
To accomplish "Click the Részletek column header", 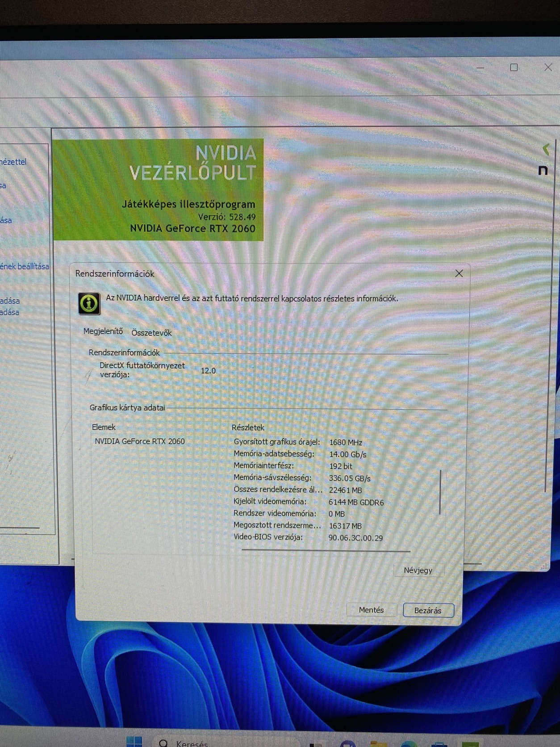I will tap(248, 428).
